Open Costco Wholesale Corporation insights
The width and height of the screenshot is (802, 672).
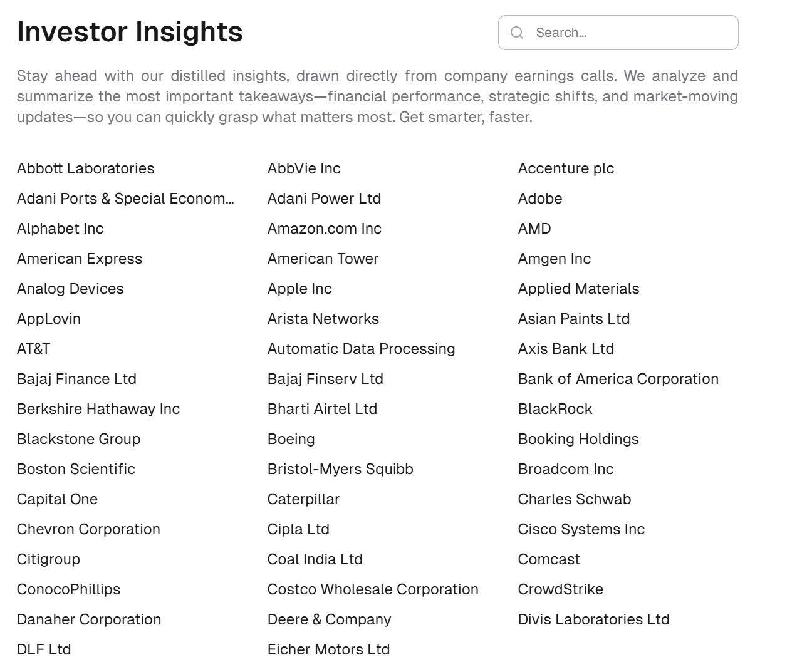[x=373, y=589]
